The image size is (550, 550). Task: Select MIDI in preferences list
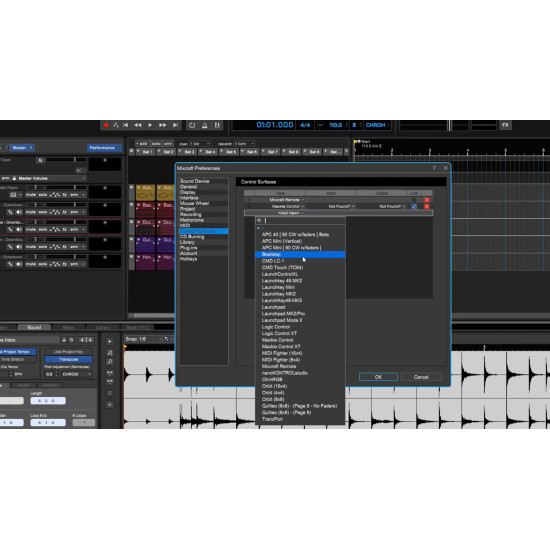coord(185,226)
